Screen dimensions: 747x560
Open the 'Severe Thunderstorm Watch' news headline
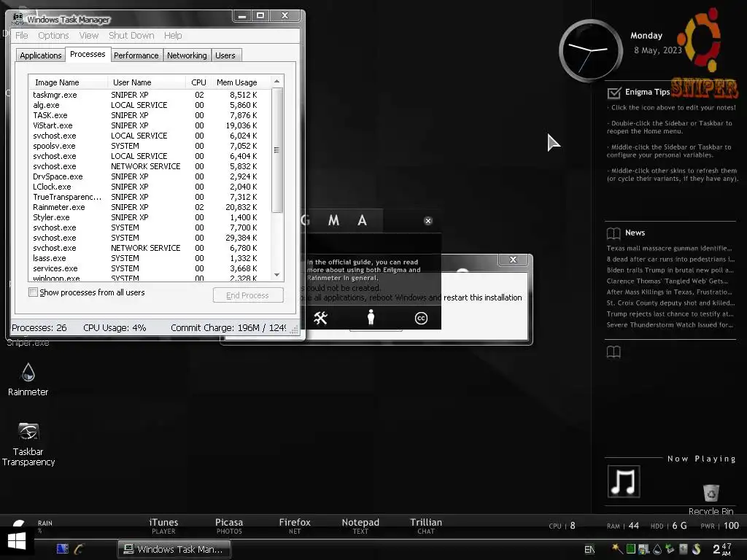click(x=670, y=324)
